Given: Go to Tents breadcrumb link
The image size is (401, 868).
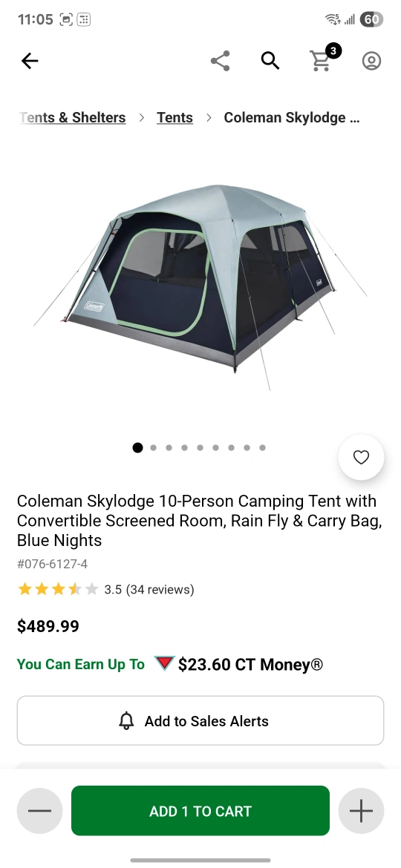Looking at the screenshot, I should point(175,117).
